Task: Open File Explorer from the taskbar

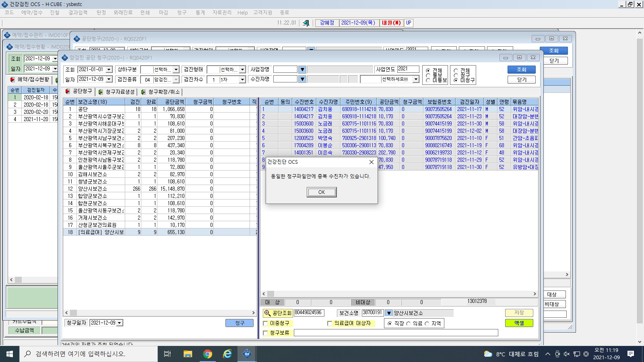Action: (x=188, y=354)
